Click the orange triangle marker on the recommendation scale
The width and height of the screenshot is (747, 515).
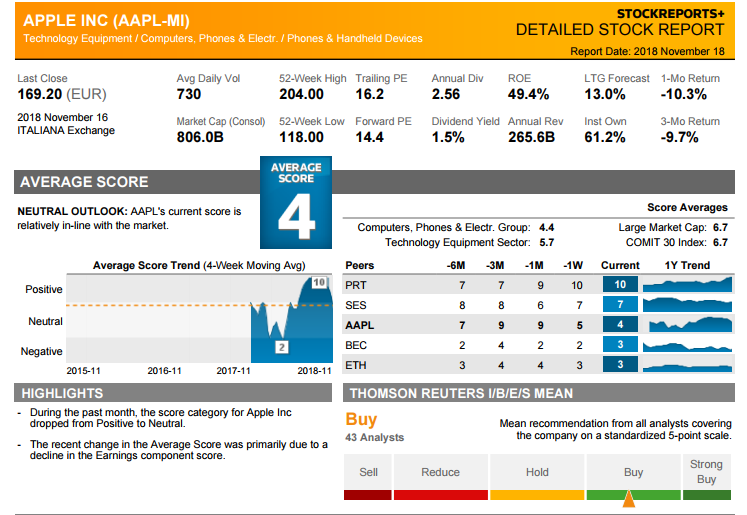629,498
